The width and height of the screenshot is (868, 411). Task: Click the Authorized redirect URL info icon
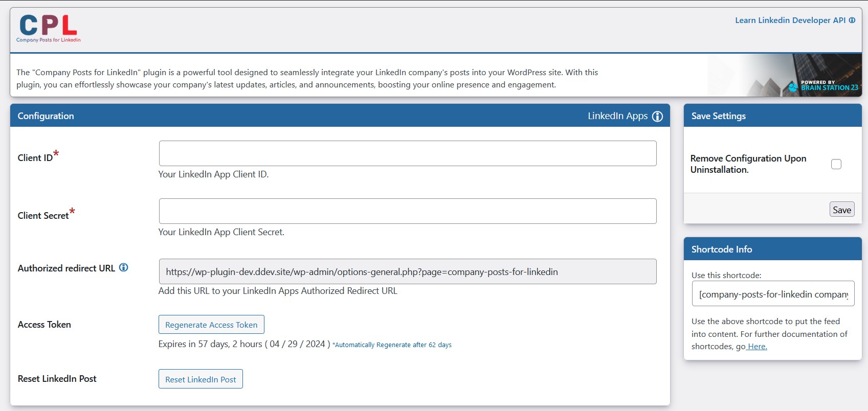click(124, 267)
